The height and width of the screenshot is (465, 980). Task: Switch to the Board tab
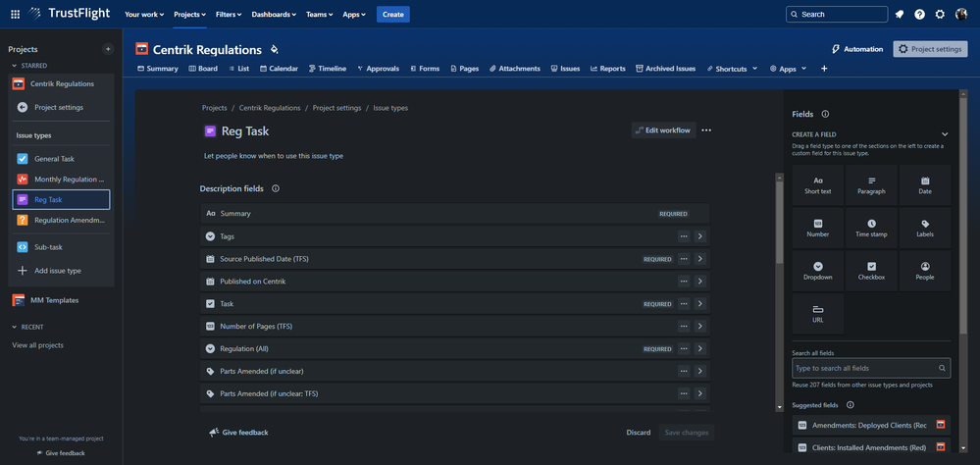(203, 69)
